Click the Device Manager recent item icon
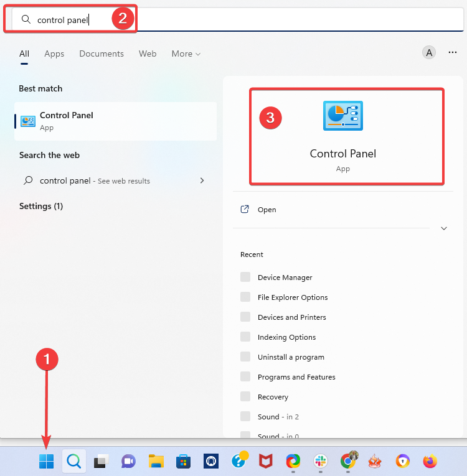The width and height of the screenshot is (467, 476). (245, 277)
